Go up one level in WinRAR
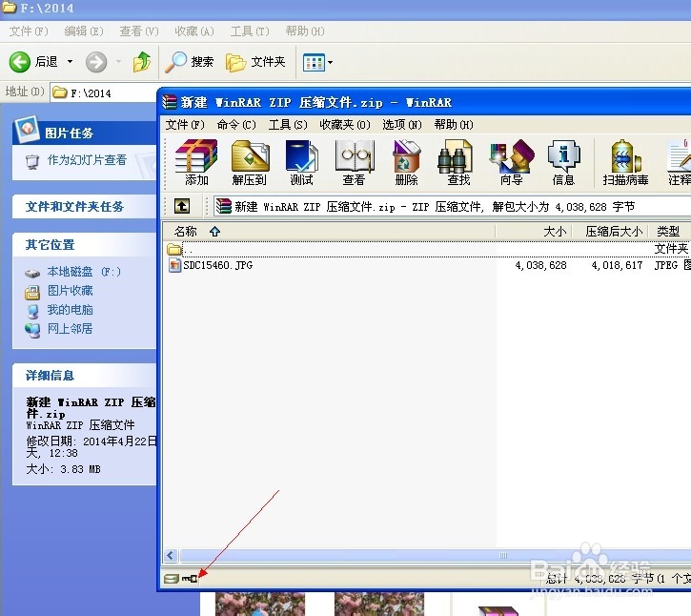The width and height of the screenshot is (691, 616). pos(182,206)
